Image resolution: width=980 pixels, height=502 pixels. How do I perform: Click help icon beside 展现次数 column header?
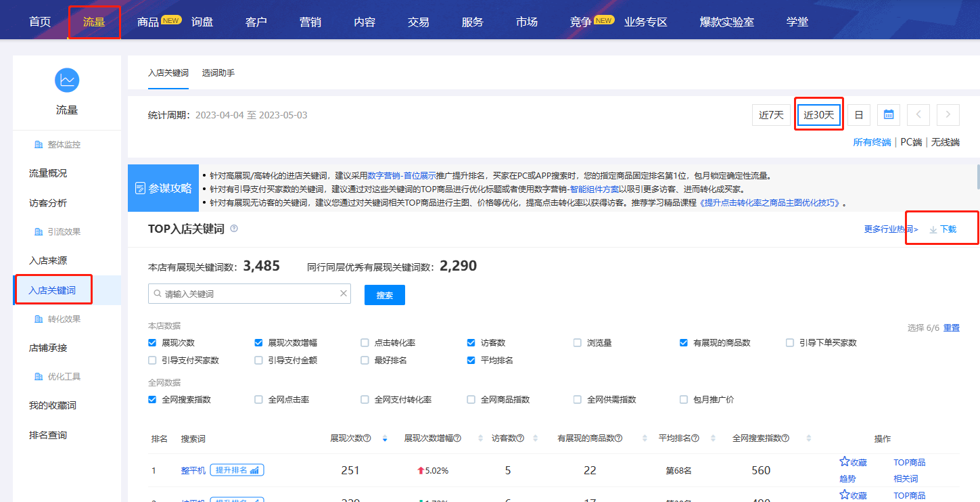tap(367, 438)
